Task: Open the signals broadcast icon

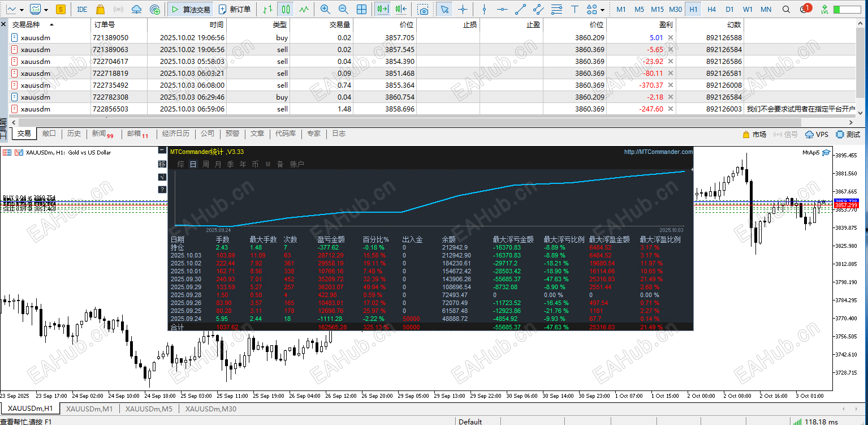Action: (118, 9)
